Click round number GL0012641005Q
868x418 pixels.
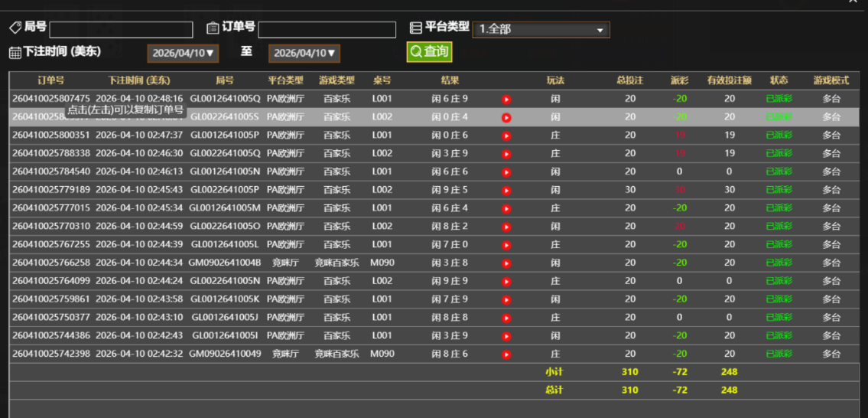coord(225,98)
